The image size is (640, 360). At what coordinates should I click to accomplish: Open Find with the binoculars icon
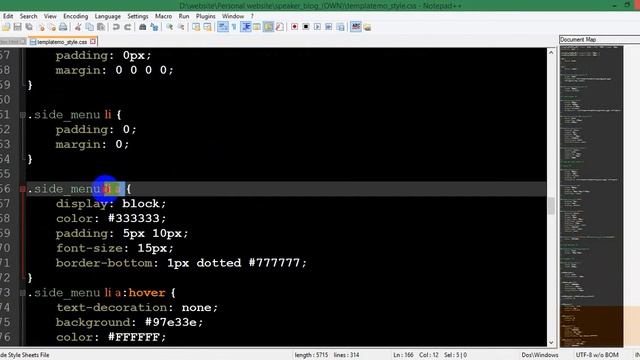142,27
